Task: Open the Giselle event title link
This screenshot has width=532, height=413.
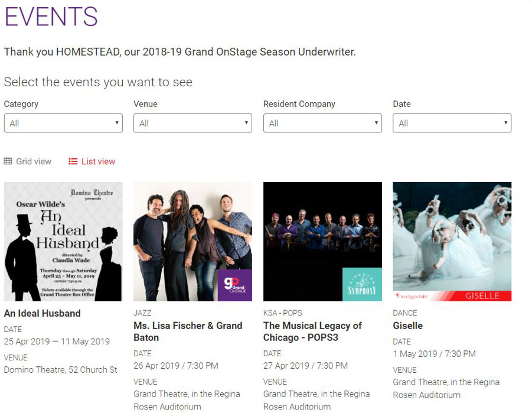Action: point(408,326)
